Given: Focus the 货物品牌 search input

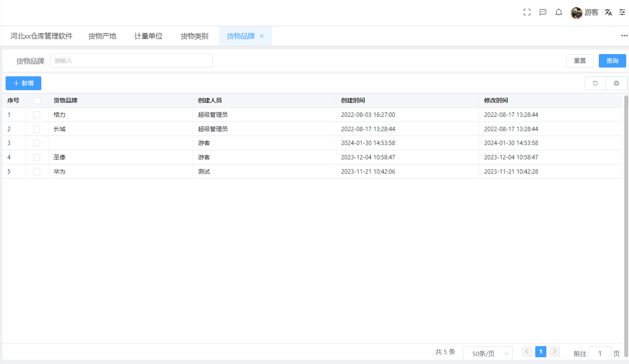Looking at the screenshot, I should (132, 61).
